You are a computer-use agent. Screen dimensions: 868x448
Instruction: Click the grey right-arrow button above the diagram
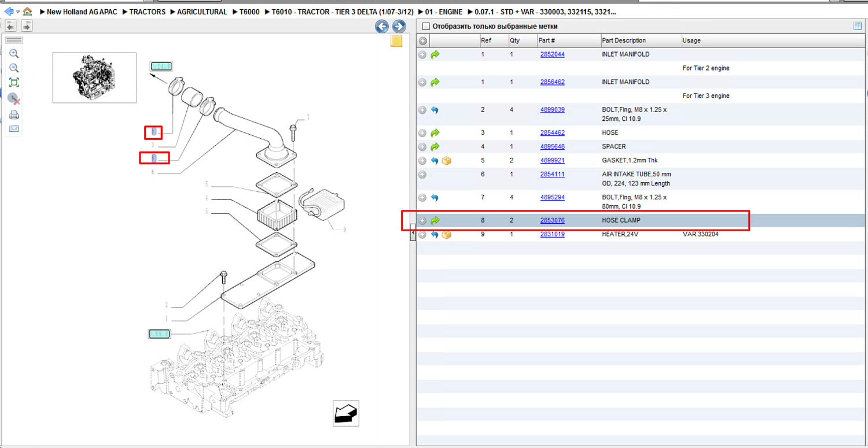pyautogui.click(x=27, y=25)
